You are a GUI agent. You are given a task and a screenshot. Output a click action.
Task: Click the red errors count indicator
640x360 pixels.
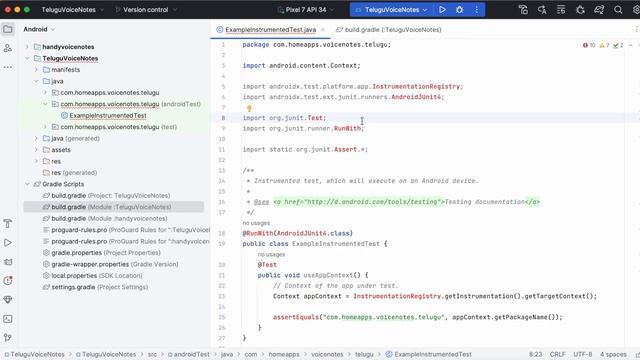click(589, 45)
